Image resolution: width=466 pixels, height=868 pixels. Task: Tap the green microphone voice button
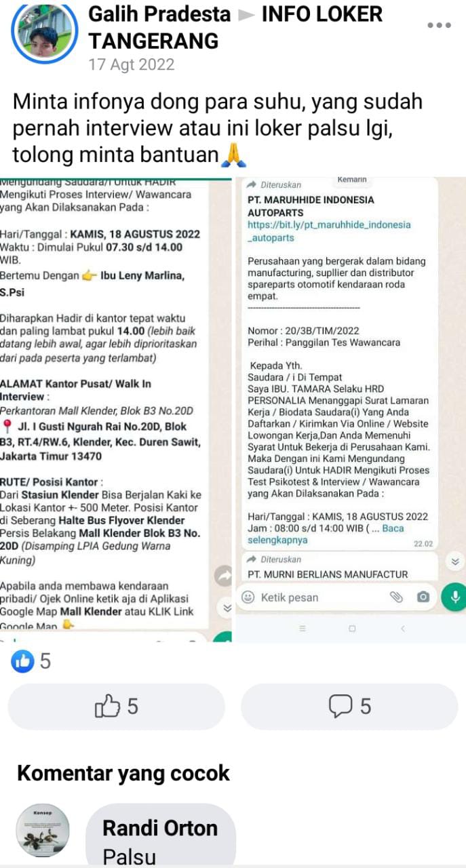[454, 597]
